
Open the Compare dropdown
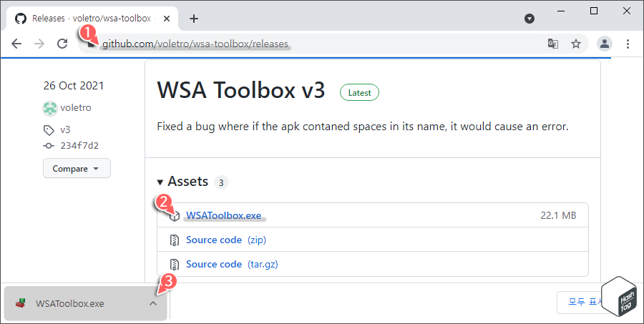tap(77, 168)
